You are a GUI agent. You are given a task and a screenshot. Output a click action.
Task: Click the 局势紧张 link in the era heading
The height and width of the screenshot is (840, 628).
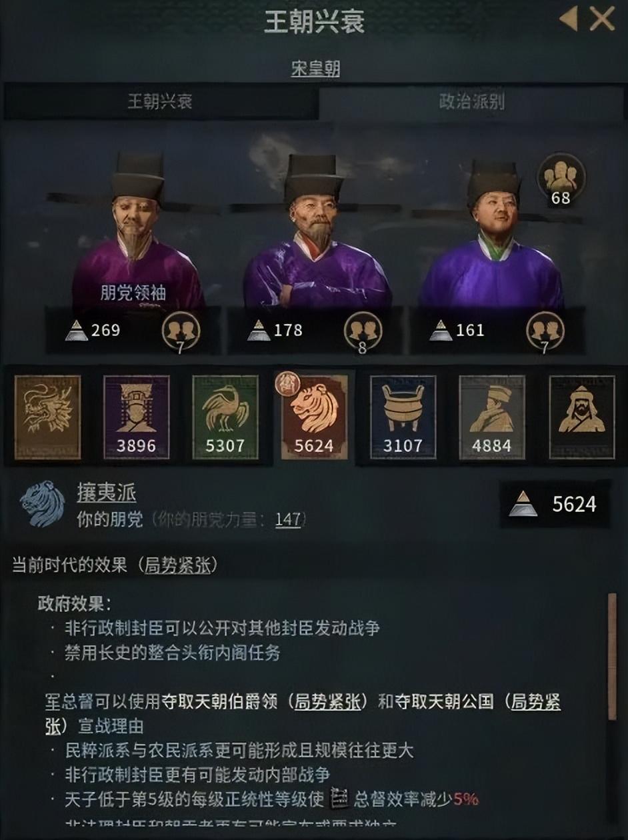[x=178, y=565]
